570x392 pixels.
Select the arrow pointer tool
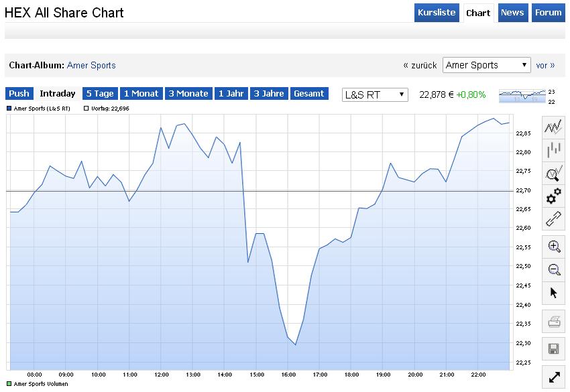click(x=554, y=293)
